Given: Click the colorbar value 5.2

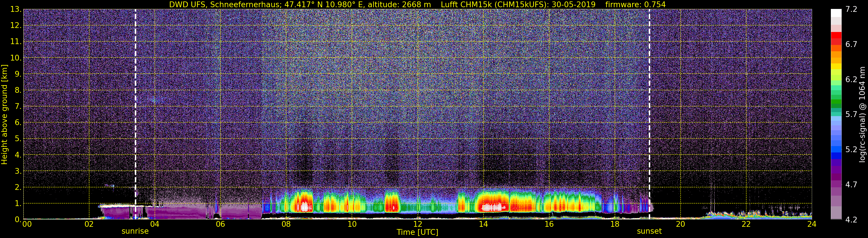Looking at the screenshot, I should click(851, 150).
